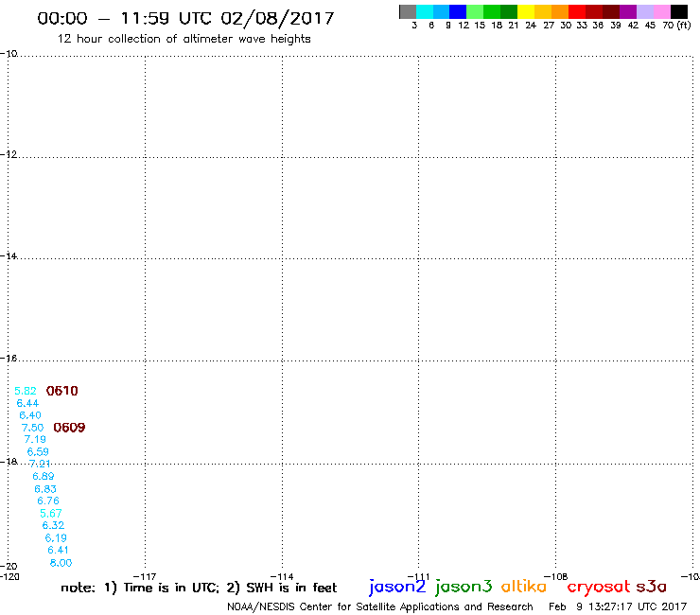Select the 6.89 wave height value
Image resolution: width=700 pixels, height=615 pixels.
44,476
